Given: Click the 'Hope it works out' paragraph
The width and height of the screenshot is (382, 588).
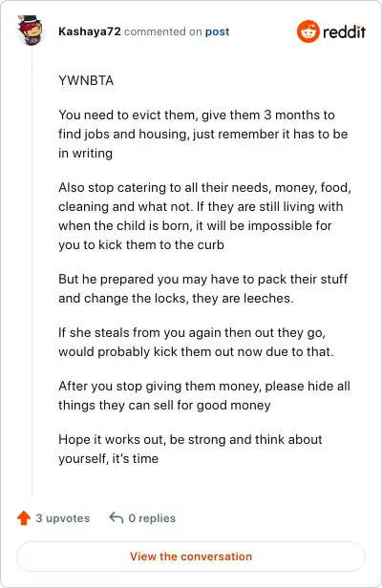Looking at the screenshot, I should pyautogui.click(x=190, y=449).
